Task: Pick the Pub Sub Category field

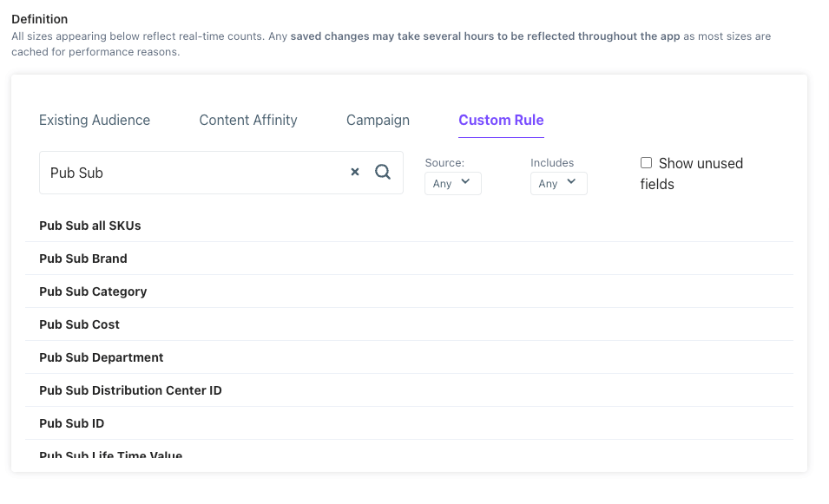Action: click(x=93, y=291)
